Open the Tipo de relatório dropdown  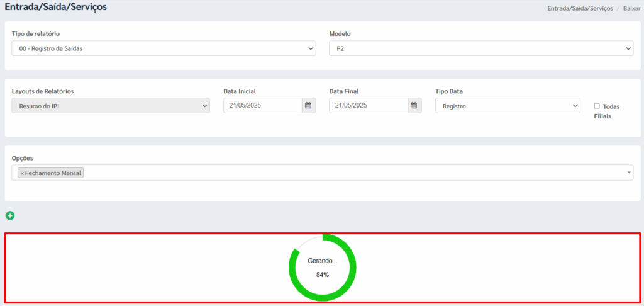coord(164,48)
